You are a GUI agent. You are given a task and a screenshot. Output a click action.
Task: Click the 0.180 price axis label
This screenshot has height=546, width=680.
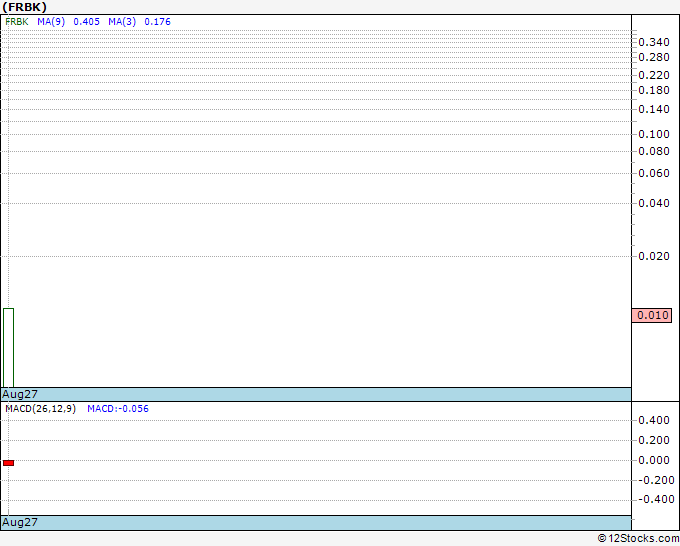pyautogui.click(x=654, y=90)
